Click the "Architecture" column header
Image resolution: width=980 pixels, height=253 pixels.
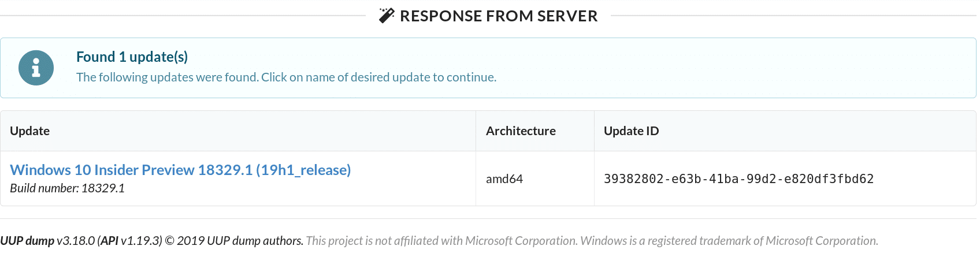[521, 131]
